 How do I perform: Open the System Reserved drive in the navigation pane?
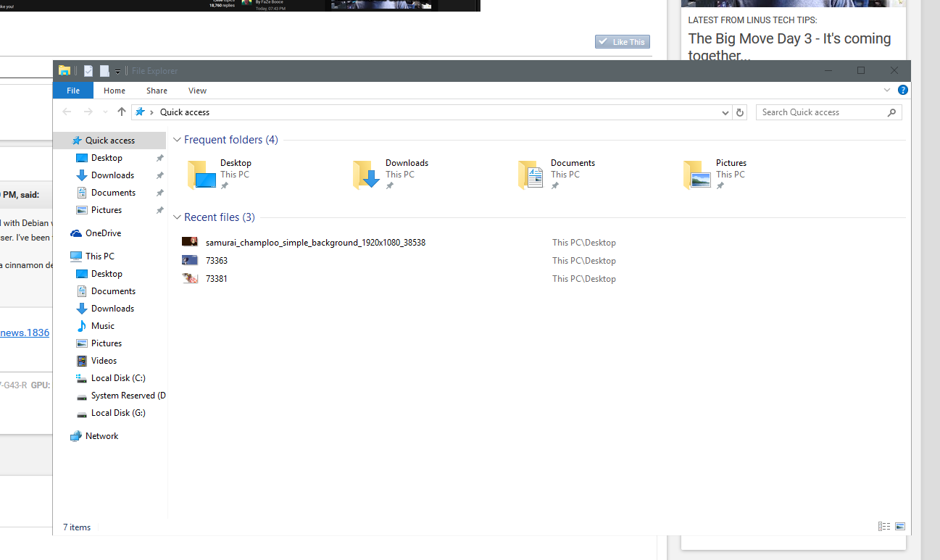[x=128, y=396]
